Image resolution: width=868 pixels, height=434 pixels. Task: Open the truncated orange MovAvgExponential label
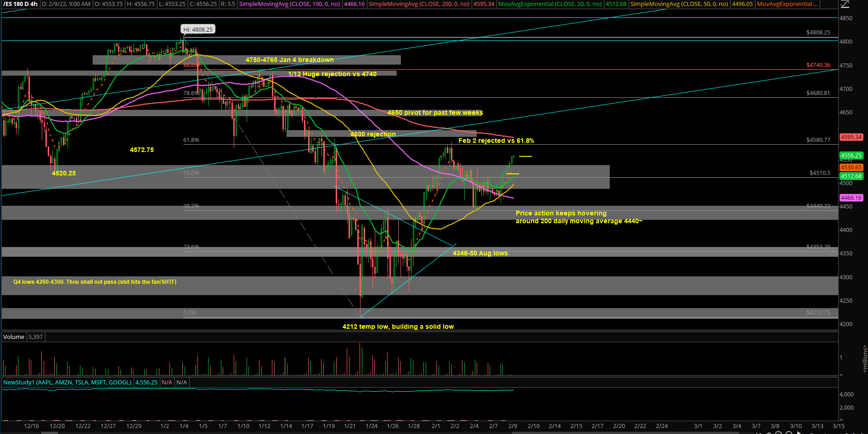[x=787, y=4]
